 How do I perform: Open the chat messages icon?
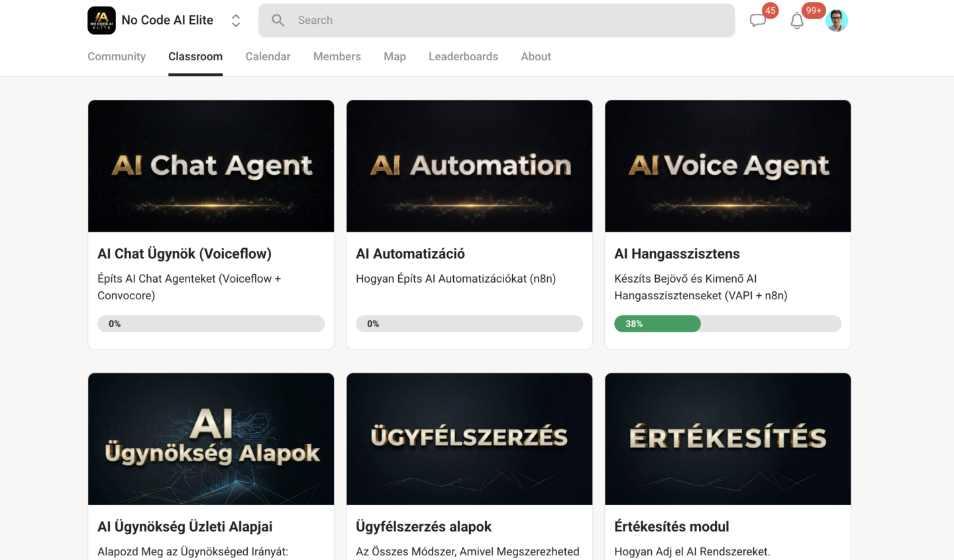click(758, 21)
